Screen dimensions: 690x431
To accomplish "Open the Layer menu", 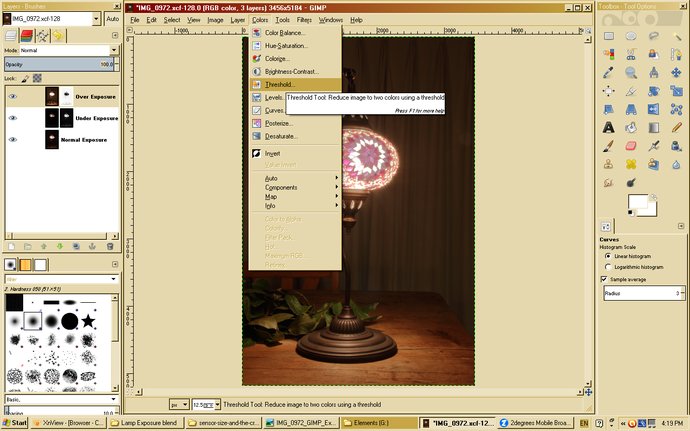I will (238, 20).
